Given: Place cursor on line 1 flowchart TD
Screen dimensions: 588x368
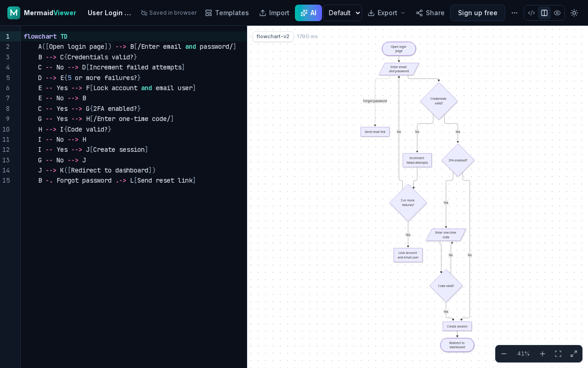Looking at the screenshot, I should 45,36.
